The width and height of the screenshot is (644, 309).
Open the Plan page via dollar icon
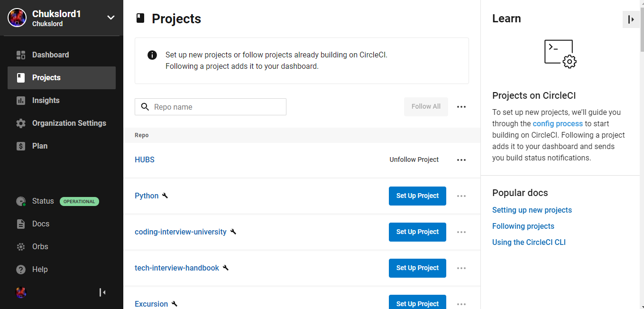21,146
